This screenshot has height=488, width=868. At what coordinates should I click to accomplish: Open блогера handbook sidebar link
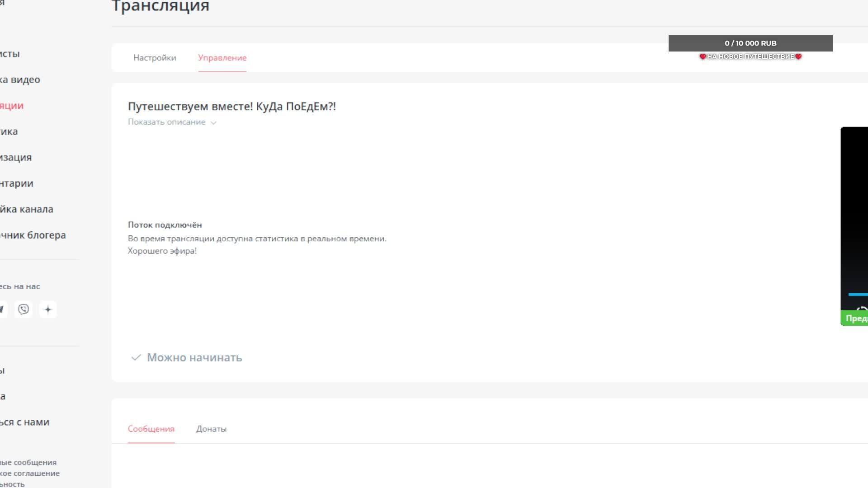click(x=33, y=235)
